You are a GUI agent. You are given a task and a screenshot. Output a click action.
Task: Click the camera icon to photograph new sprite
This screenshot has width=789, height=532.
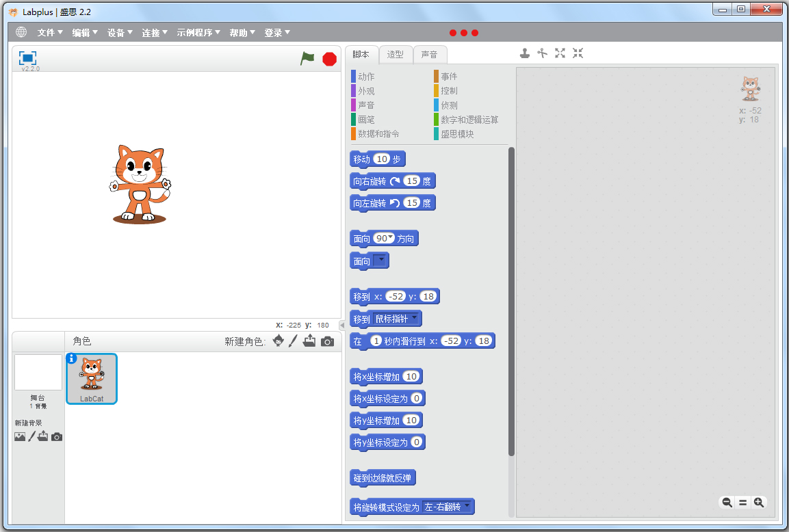point(327,341)
